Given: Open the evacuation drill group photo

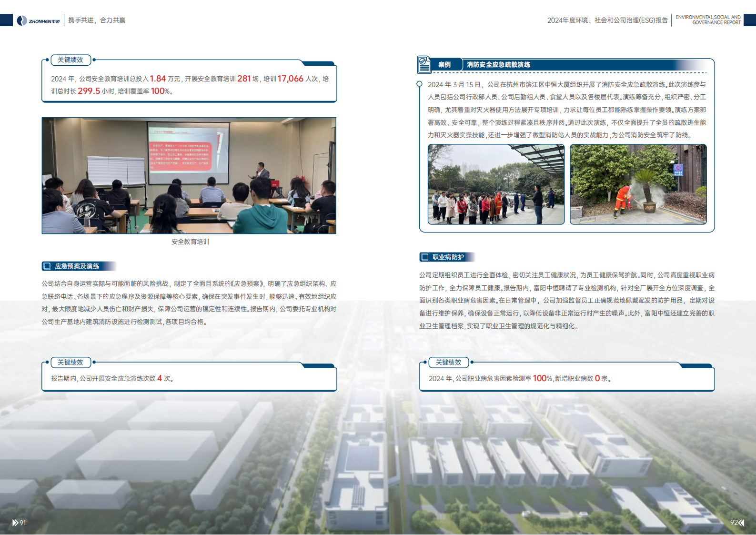Looking at the screenshot, I should [496, 184].
